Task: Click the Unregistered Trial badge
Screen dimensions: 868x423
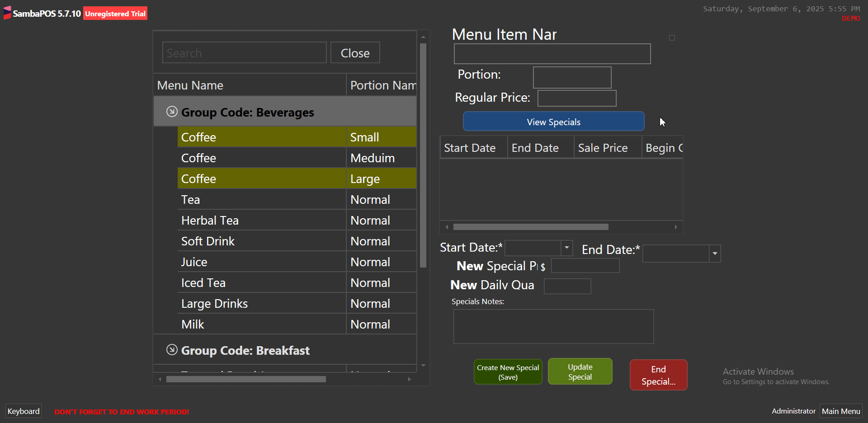Action: [x=115, y=13]
